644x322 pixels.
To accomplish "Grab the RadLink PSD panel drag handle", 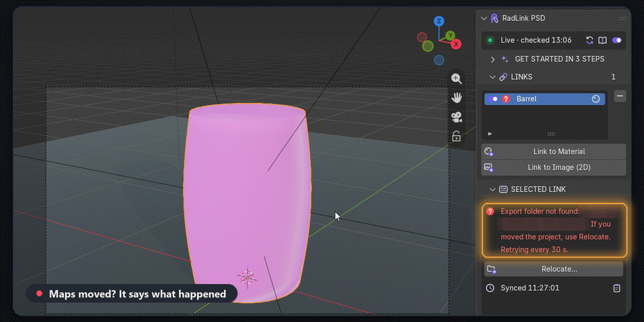I will point(622,19).
